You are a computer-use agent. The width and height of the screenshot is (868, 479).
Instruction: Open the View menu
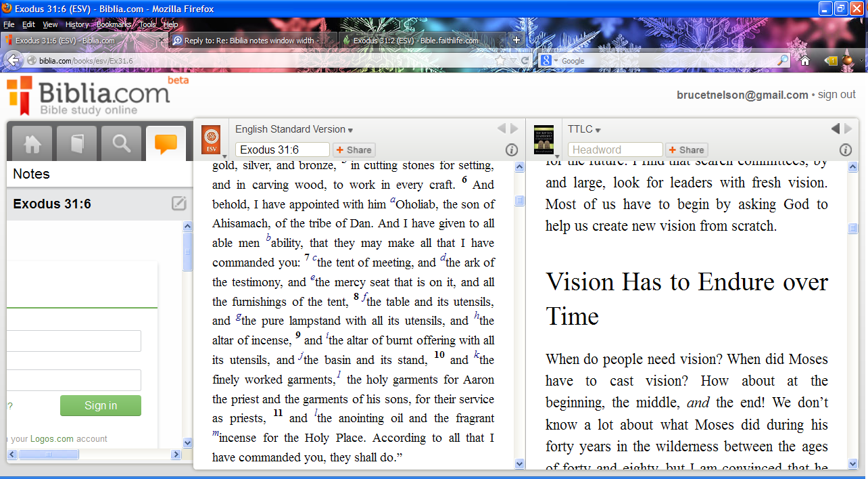pos(50,24)
